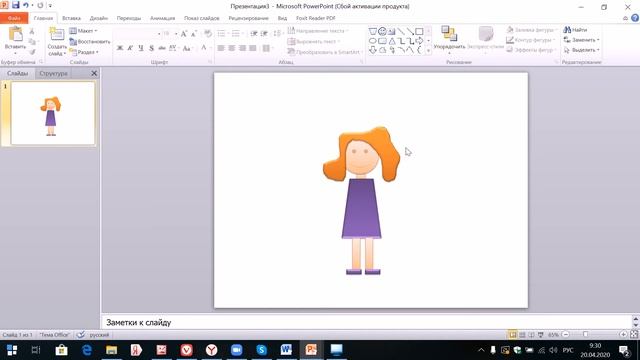Screen dimensions: 640x360
Task: Toggle underline Ч formatting
Action: click(141, 48)
